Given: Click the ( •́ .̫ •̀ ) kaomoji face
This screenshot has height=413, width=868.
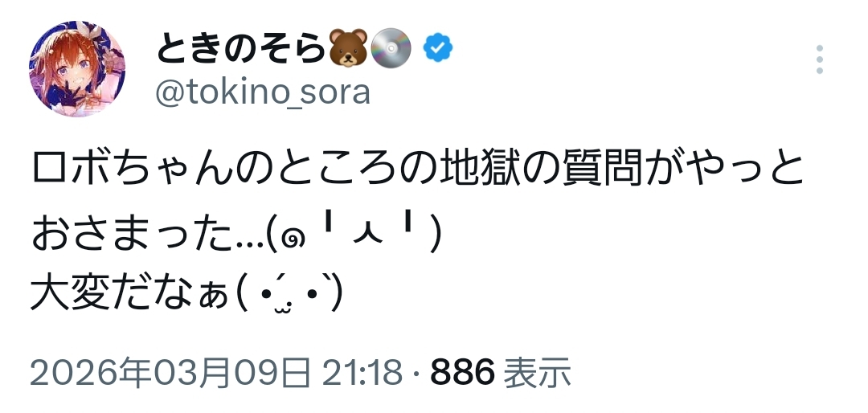Looking at the screenshot, I should (x=290, y=296).
